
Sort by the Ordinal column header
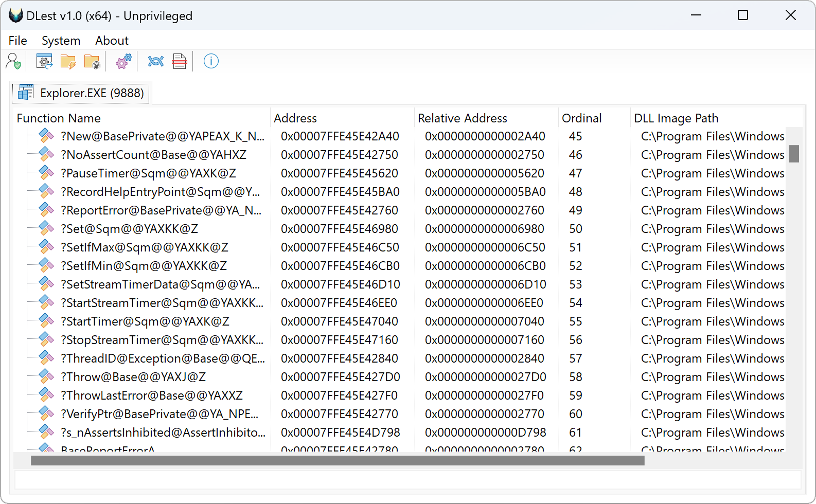pos(594,118)
